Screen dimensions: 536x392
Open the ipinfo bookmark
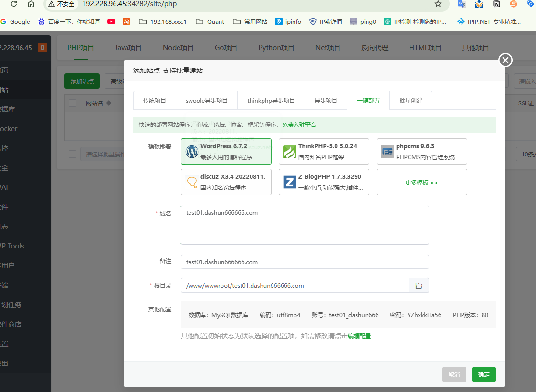288,21
